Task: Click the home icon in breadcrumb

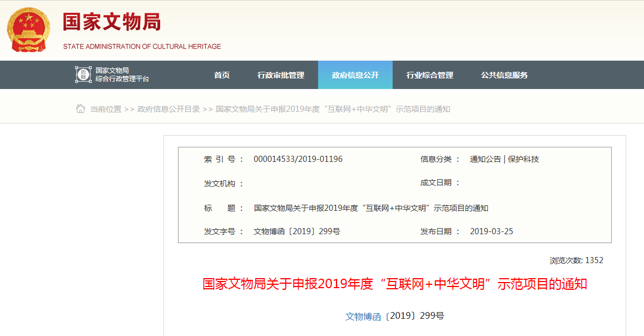Action: click(x=81, y=108)
